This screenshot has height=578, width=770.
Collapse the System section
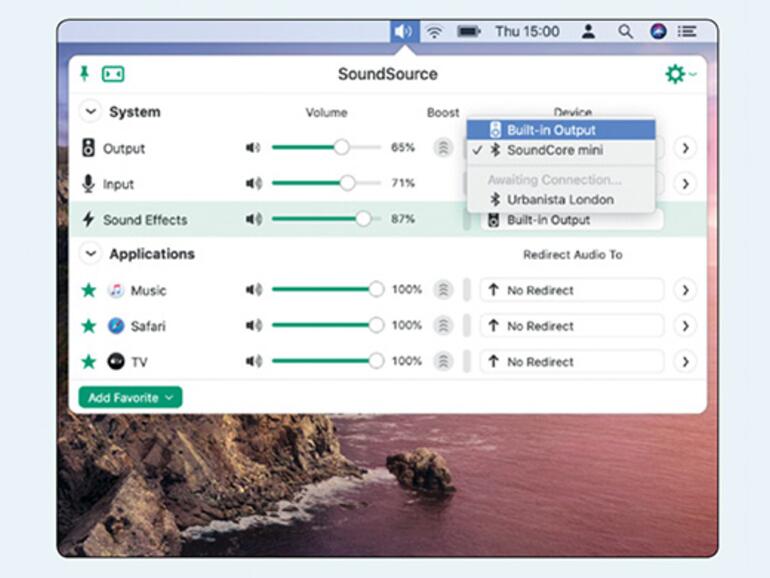tap(90, 111)
